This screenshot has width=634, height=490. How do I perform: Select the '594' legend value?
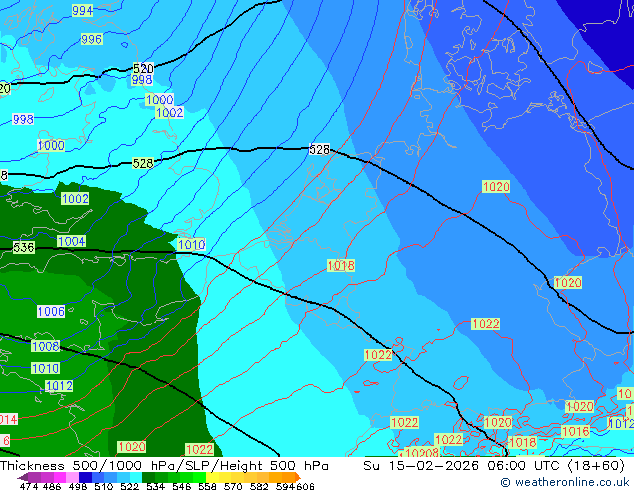click(285, 486)
